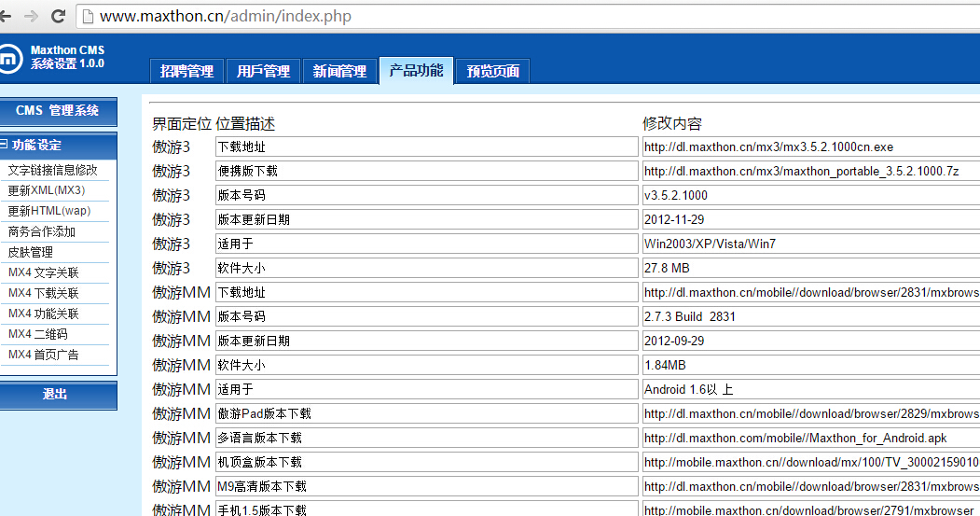This screenshot has height=516, width=980.
Task: Switch to the 新闻管理 tab
Action: click(339, 71)
